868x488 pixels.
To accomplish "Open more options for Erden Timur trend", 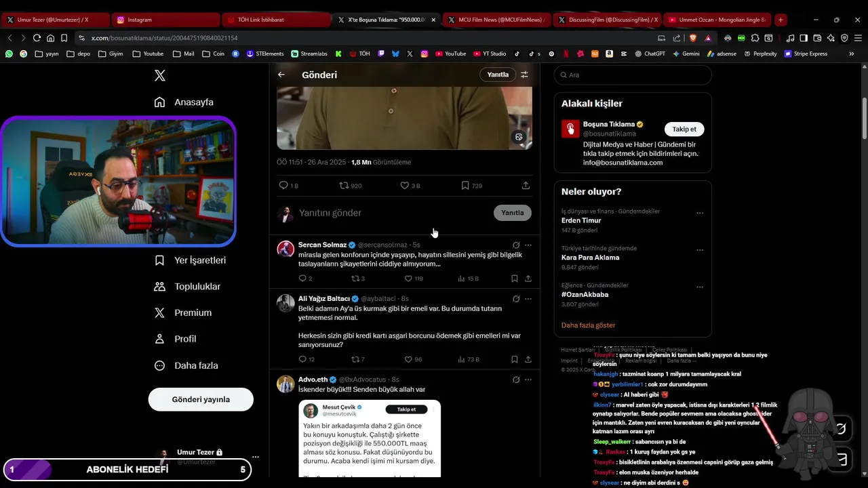I will [x=700, y=213].
